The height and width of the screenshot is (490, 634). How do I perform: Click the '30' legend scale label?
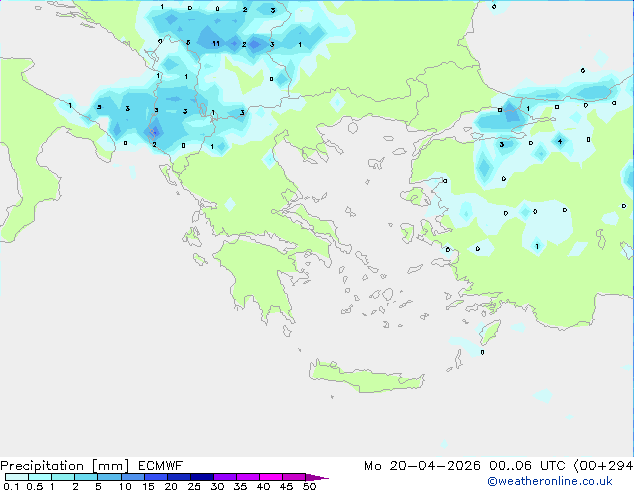[218, 486]
